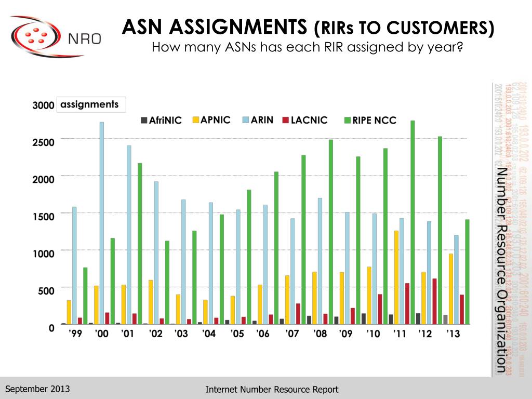This screenshot has height=399, width=532.
Task: Select the ARIN bar for year '99
Action: click(74, 265)
